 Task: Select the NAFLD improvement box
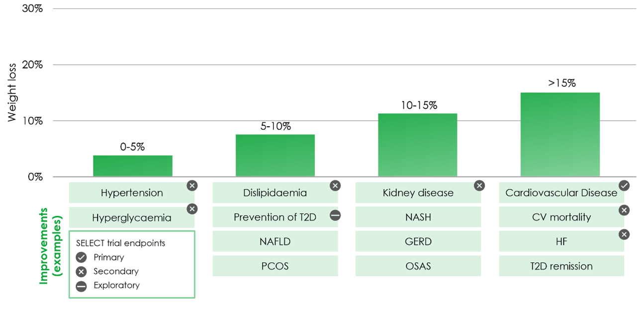click(x=275, y=242)
